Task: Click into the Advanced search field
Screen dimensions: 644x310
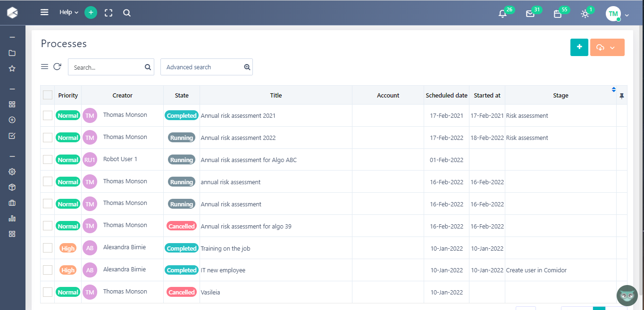Action: coord(202,67)
